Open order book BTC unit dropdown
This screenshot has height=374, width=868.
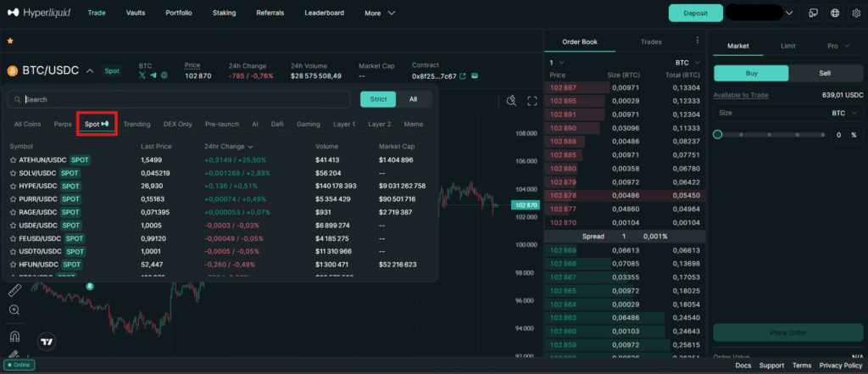click(687, 63)
